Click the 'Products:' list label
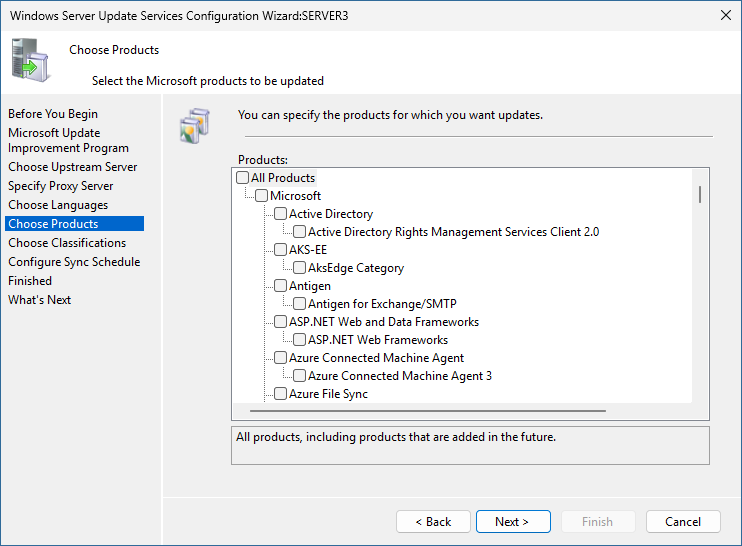This screenshot has height=546, width=742. coord(263,159)
